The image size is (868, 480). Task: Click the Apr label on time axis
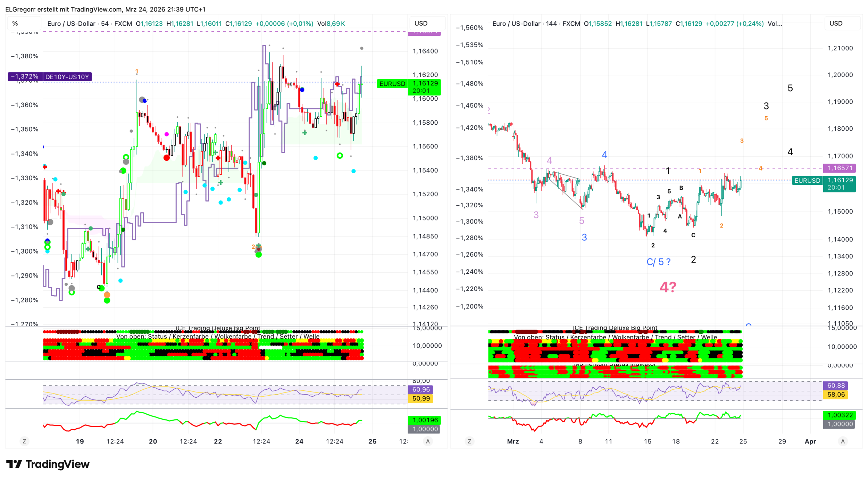[x=810, y=441]
